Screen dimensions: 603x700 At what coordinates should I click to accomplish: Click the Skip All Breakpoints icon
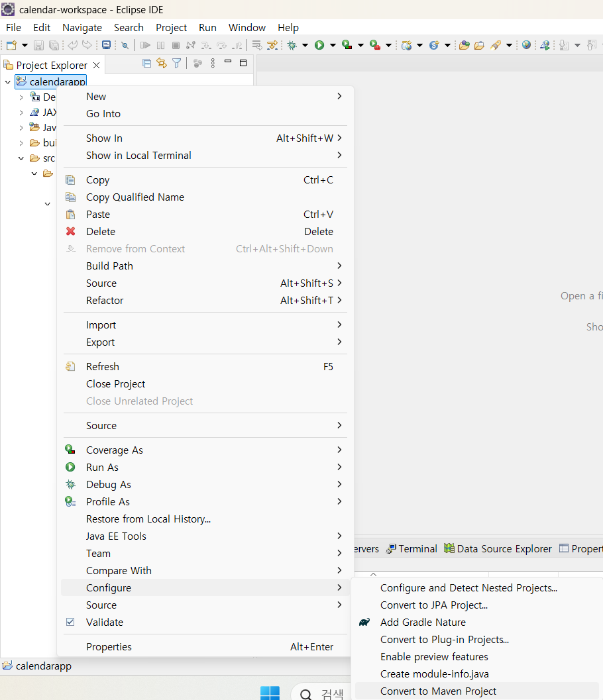pyautogui.click(x=125, y=45)
